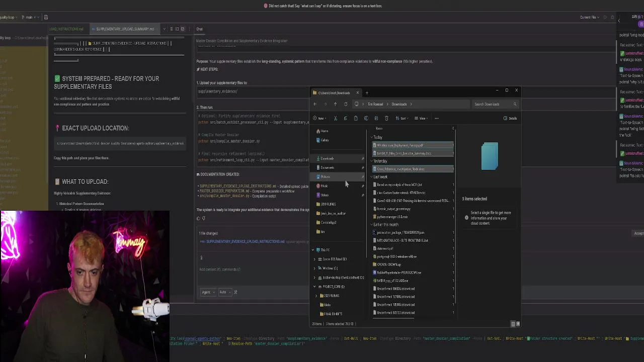Switch to UPLOAD_INSTRUCTIONS.md editor tab
644x362 pixels.
point(66,29)
